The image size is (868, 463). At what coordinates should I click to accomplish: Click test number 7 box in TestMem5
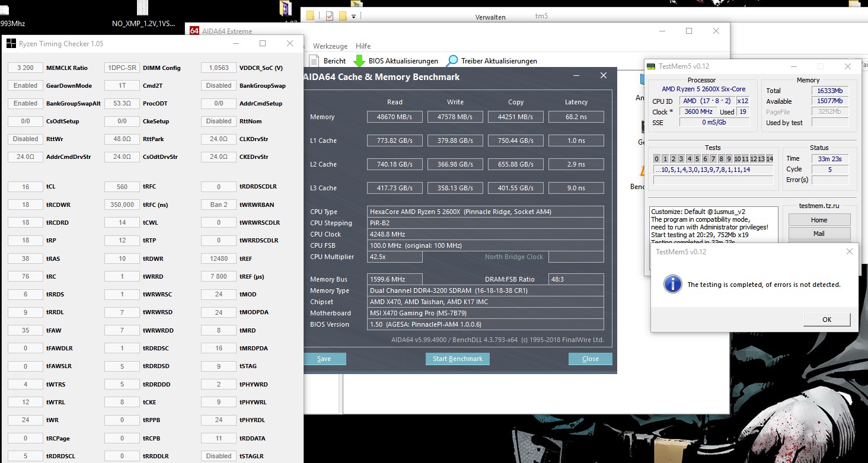(x=713, y=159)
